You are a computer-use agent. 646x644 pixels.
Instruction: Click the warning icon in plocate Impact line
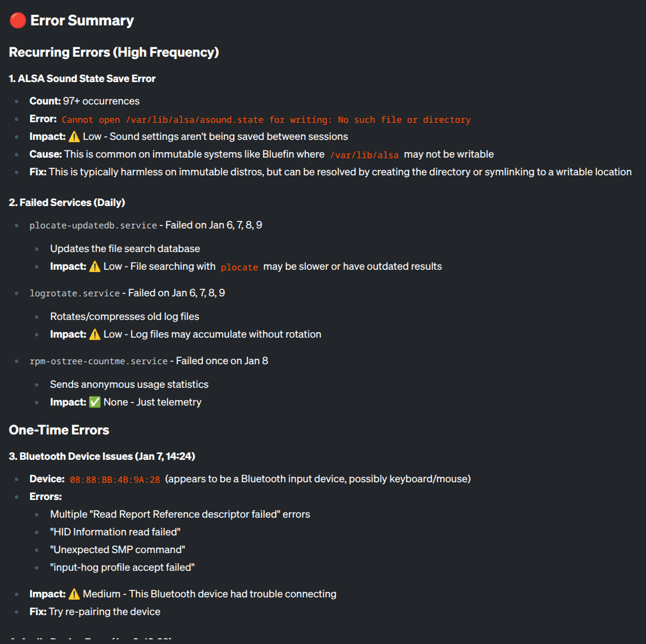tap(94, 266)
